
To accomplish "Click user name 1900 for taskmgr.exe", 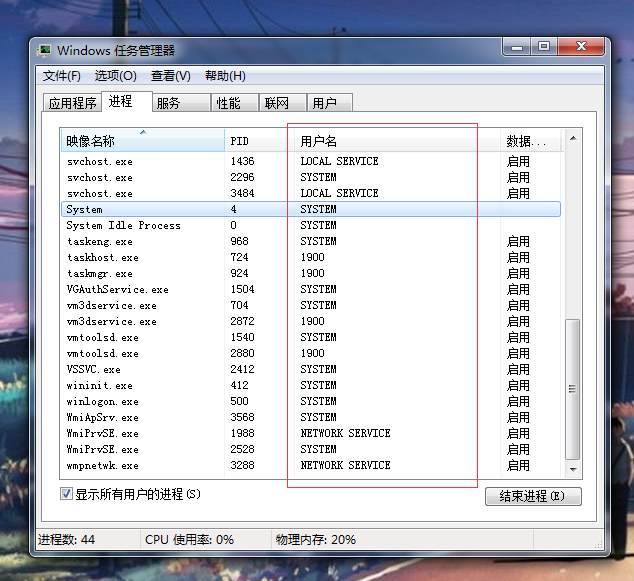I will click(x=312, y=273).
